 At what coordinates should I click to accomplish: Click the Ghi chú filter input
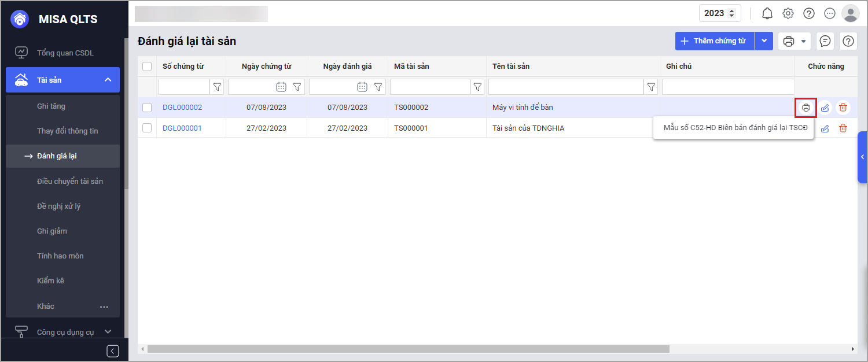click(x=728, y=87)
